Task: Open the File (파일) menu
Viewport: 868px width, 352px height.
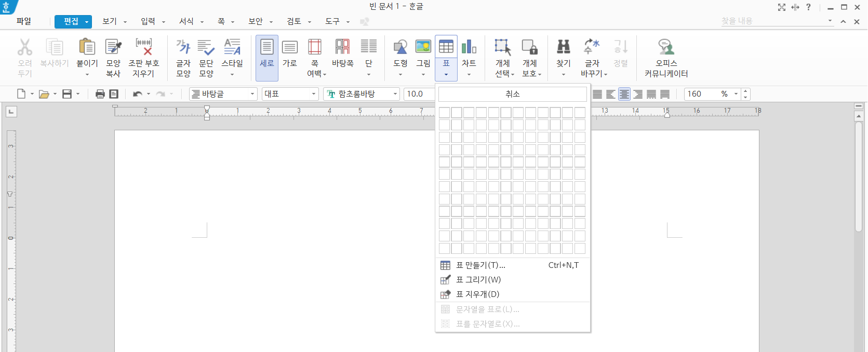Action: [24, 21]
